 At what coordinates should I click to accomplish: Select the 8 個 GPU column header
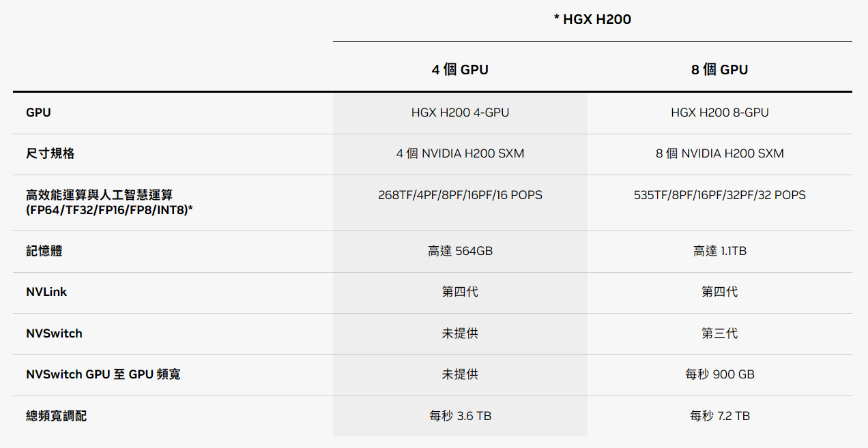719,70
